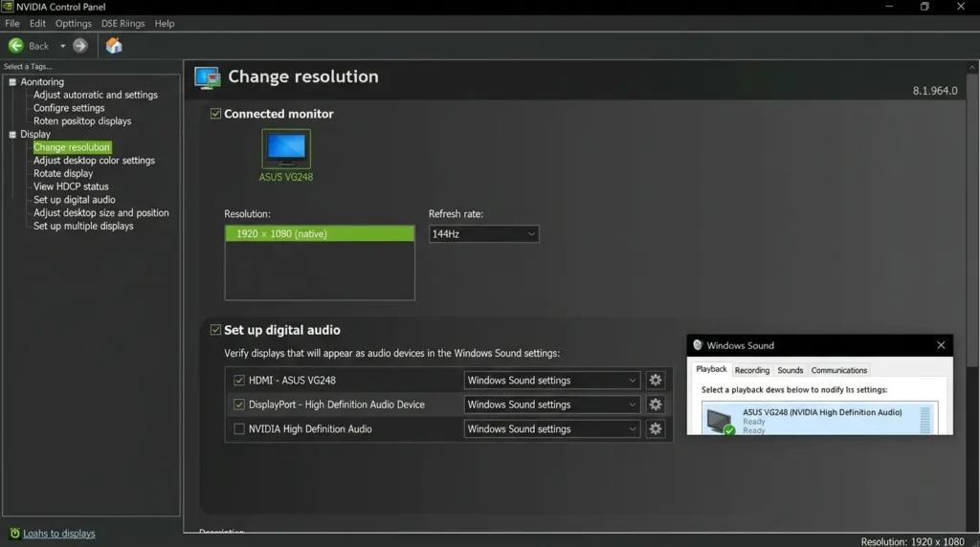Screen dimensions: 980x547
Task: Open the Edit menu
Action: (37, 23)
